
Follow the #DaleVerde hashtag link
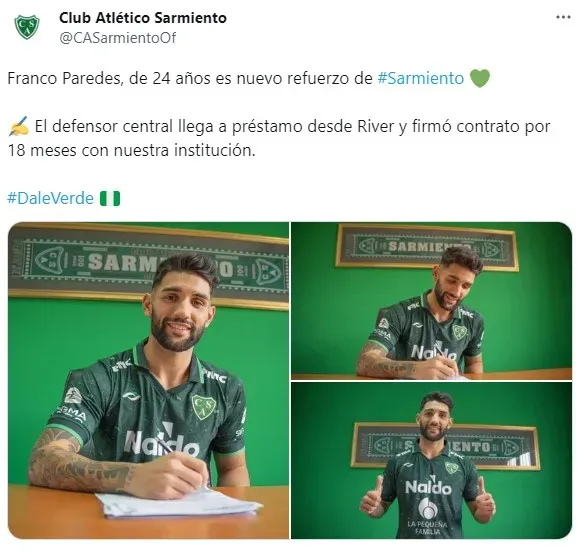[50, 198]
